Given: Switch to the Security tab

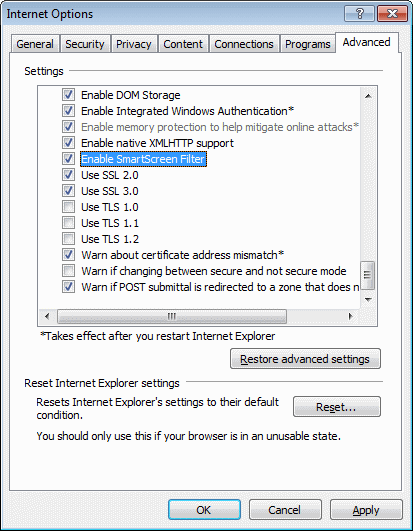Looking at the screenshot, I should (85, 44).
